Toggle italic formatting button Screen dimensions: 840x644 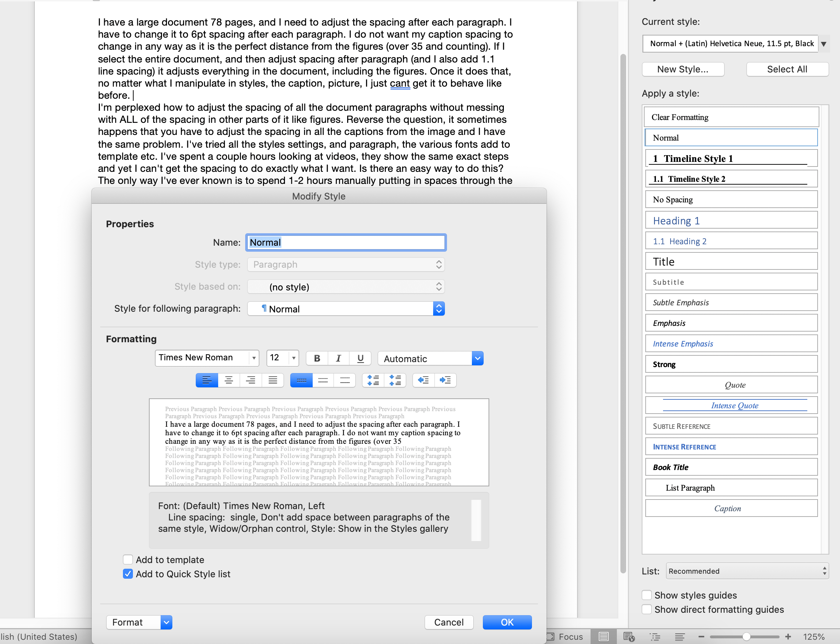[338, 359]
